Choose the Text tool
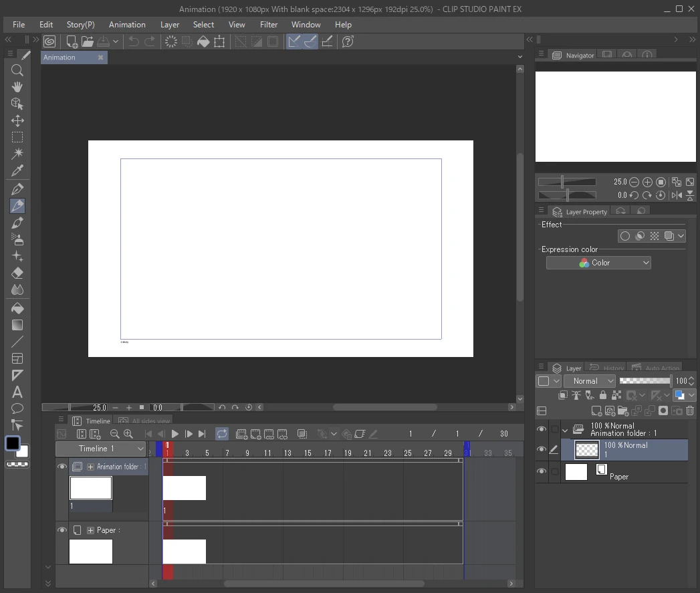Image resolution: width=700 pixels, height=593 pixels. (x=17, y=392)
